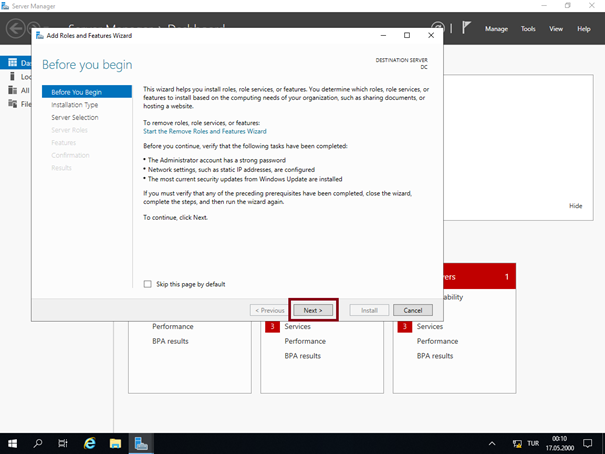Open Start the Remove Roles and Features Wizard link
The height and width of the screenshot is (454, 605).
tap(205, 131)
